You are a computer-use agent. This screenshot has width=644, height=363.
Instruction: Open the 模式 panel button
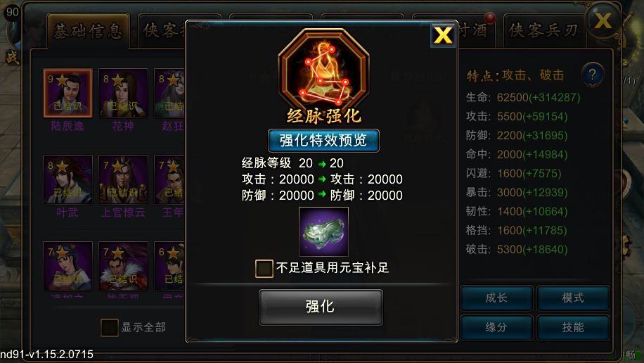pos(573,298)
